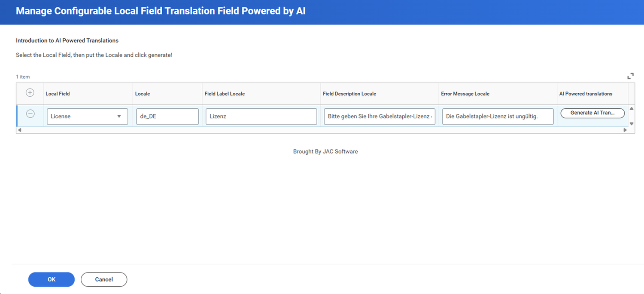Expand the License field selection list
This screenshot has height=294, width=644.
[x=119, y=116]
